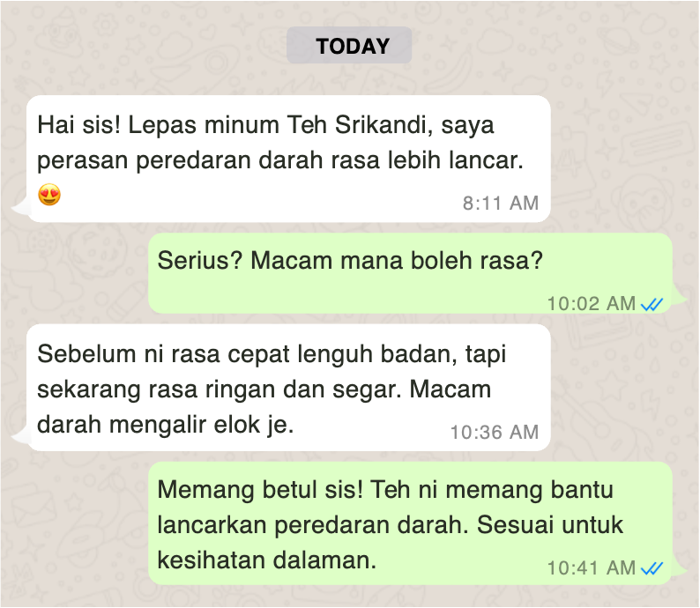Screen dimensions: 700x608
Task: Click the text 'darah mengalir elok je.'
Action: pos(165,424)
